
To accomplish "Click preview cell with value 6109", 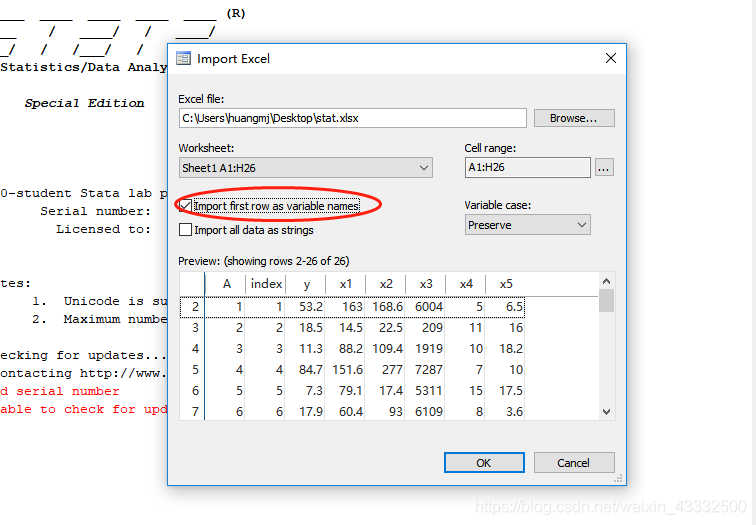I will 425,412.
